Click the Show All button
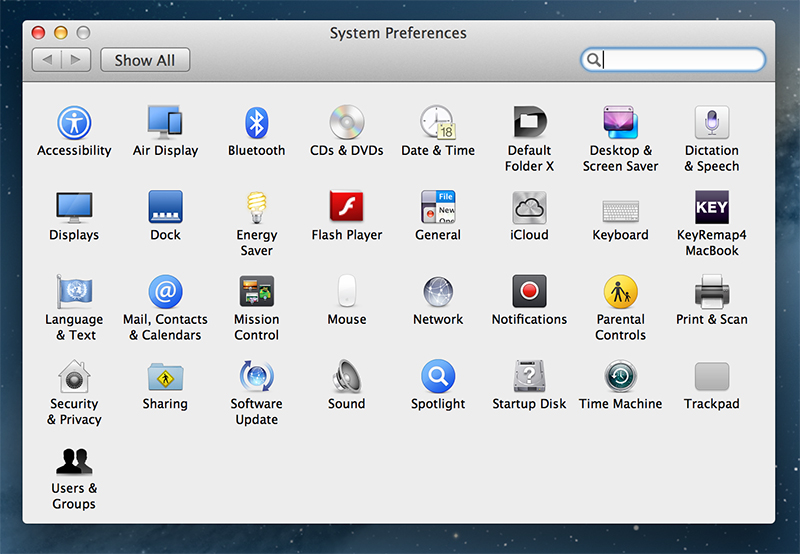 (145, 60)
